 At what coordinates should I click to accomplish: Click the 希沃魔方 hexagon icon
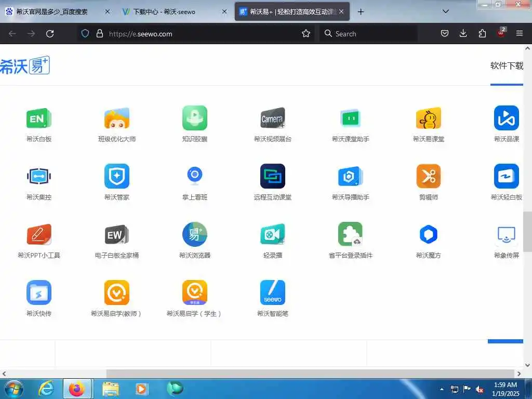tap(429, 234)
